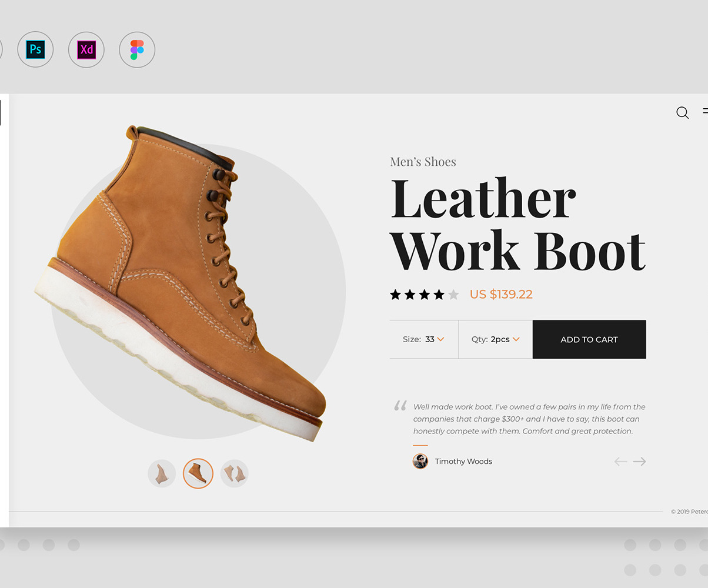Screen dimensions: 708x588
Task: Click Timothy Woods avatar picture
Action: pyautogui.click(x=420, y=461)
